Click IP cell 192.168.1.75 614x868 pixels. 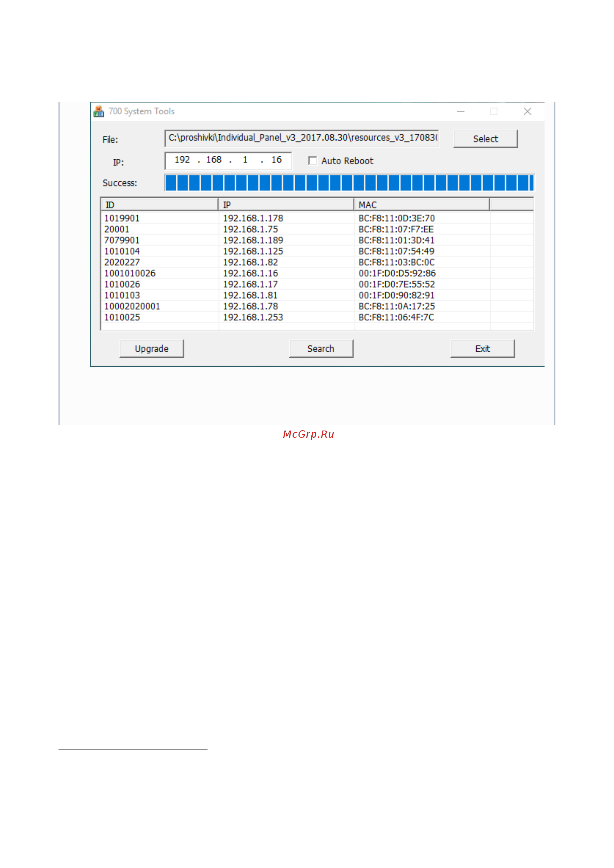[x=251, y=229]
